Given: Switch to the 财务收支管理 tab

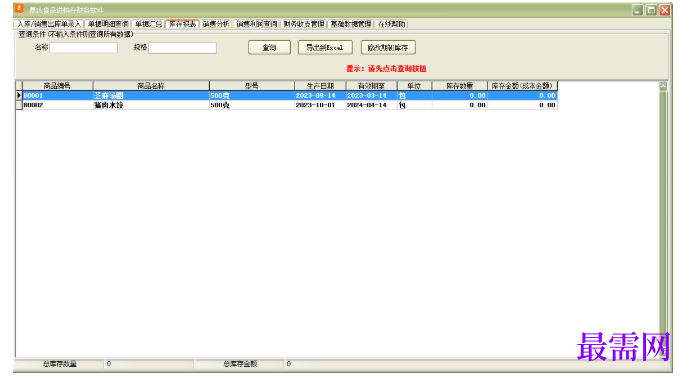Looking at the screenshot, I should tap(304, 24).
